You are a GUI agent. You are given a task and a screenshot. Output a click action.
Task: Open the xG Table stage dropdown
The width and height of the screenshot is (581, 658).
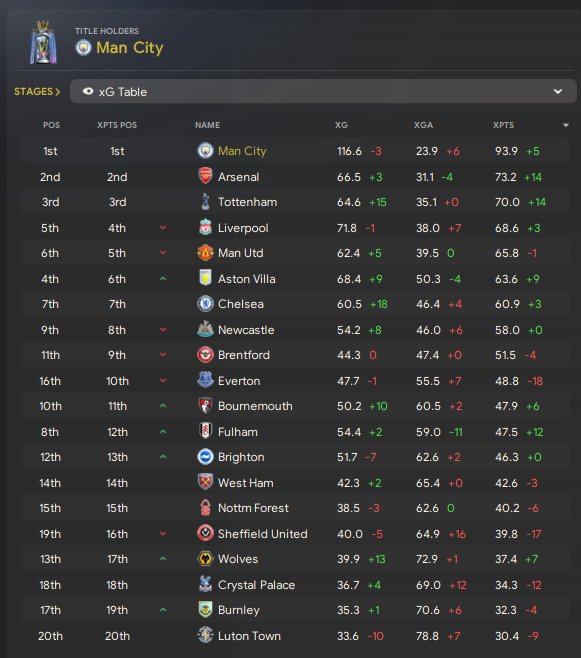(x=323, y=91)
